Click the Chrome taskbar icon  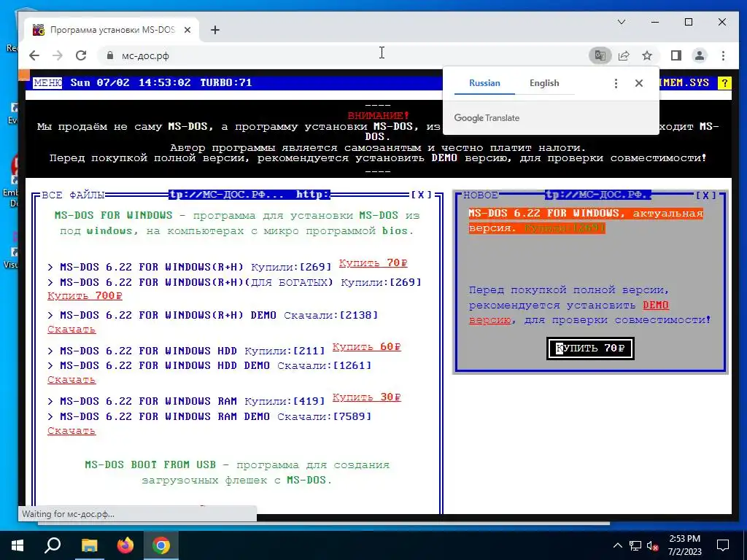click(x=161, y=545)
